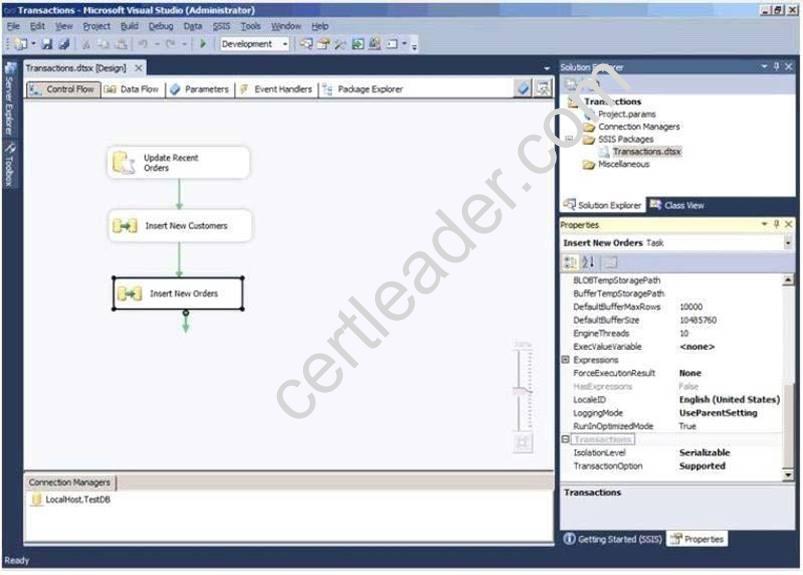The image size is (803, 575).
Task: Click the TransactionOption value Supported
Action: coord(702,466)
